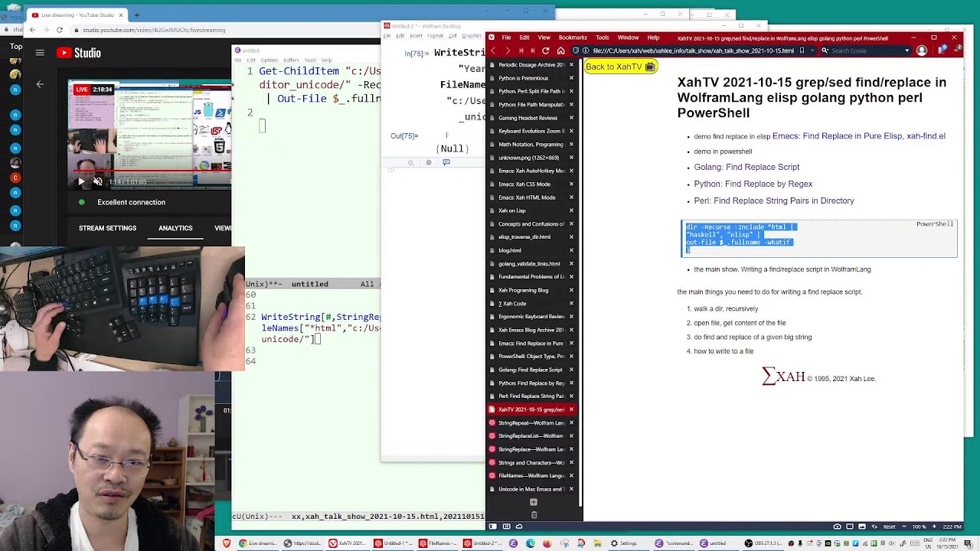Open Python: Find Replace by Regex link
The image size is (980, 551).
click(753, 184)
